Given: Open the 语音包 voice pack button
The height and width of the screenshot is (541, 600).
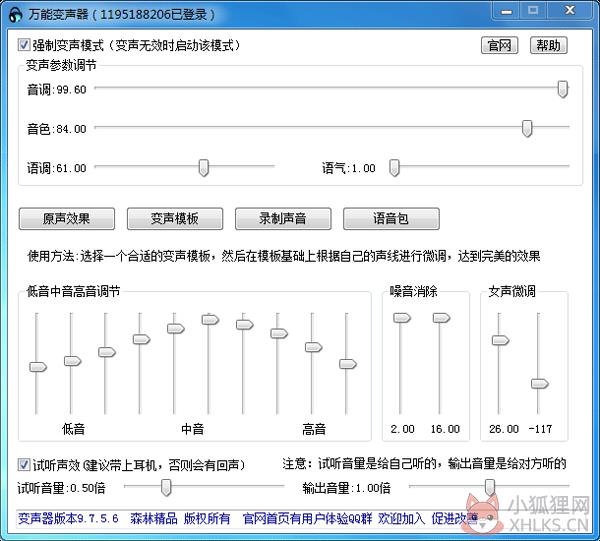Looking at the screenshot, I should (x=391, y=218).
